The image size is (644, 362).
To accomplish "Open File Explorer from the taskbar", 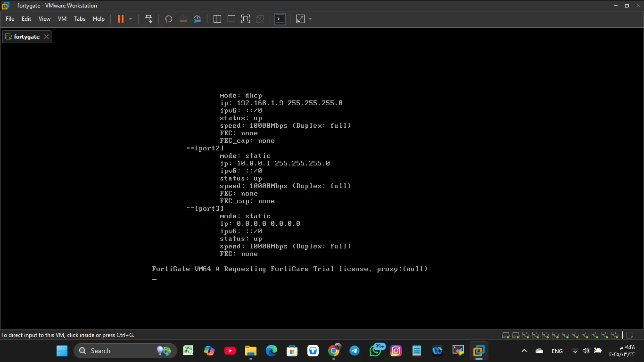I will point(251,351).
